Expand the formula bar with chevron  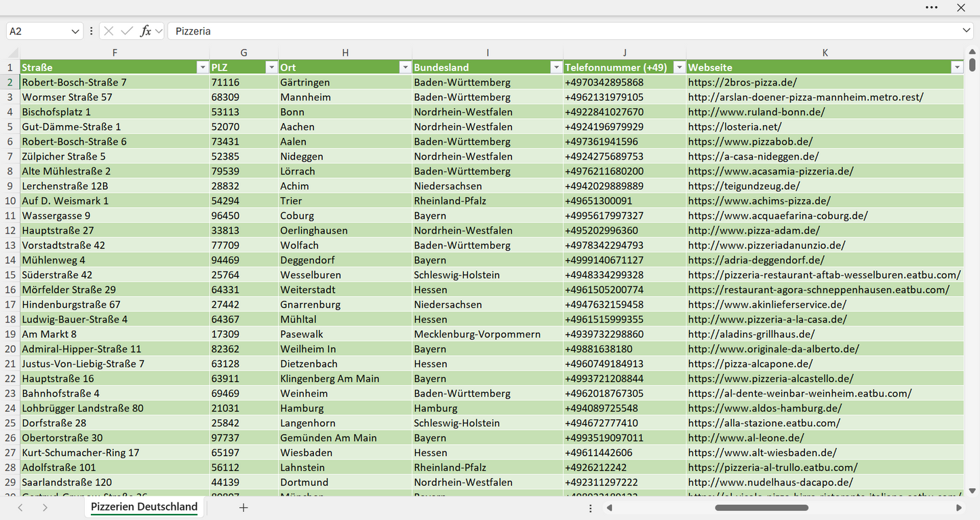[x=966, y=31]
